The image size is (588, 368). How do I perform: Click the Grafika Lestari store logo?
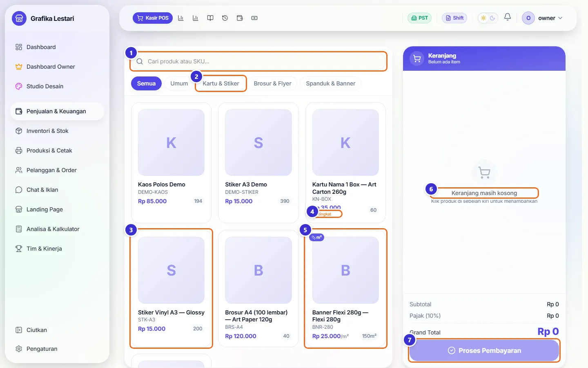point(19,18)
